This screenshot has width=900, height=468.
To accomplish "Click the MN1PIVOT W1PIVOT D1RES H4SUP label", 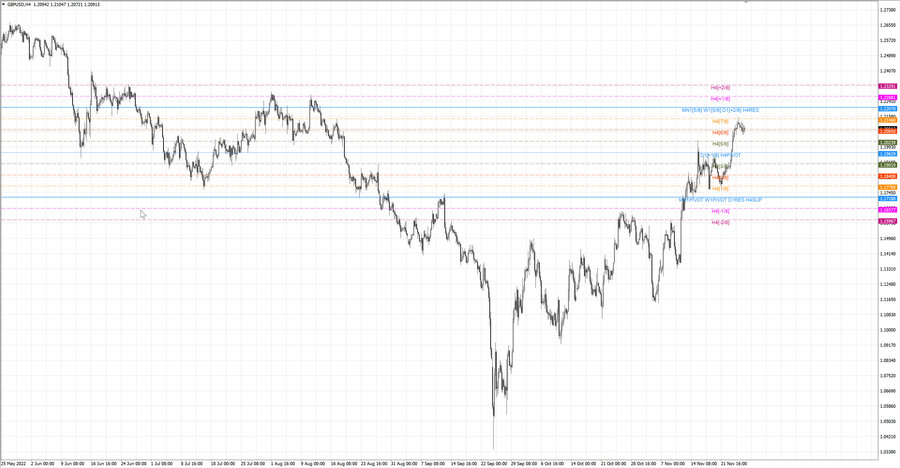I will [720, 200].
